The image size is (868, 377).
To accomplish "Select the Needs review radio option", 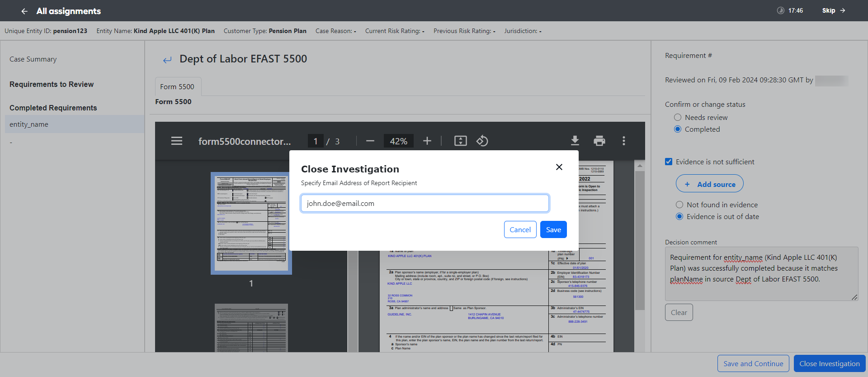I will click(x=678, y=117).
